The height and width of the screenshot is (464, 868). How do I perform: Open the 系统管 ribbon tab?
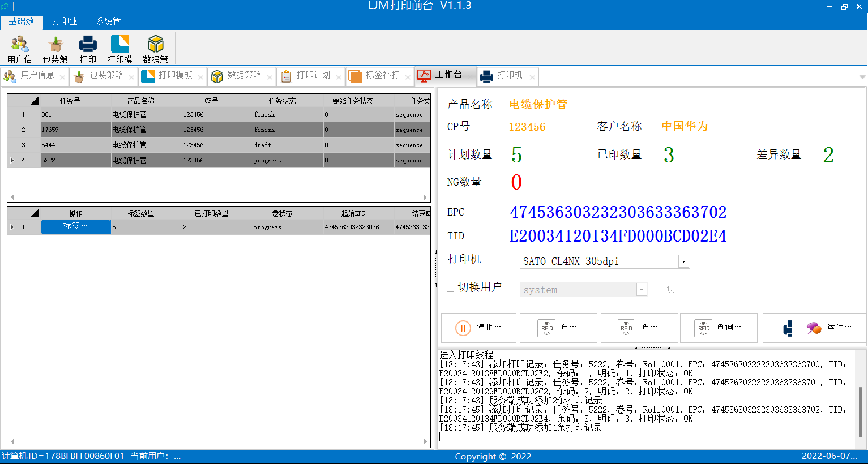coord(108,21)
